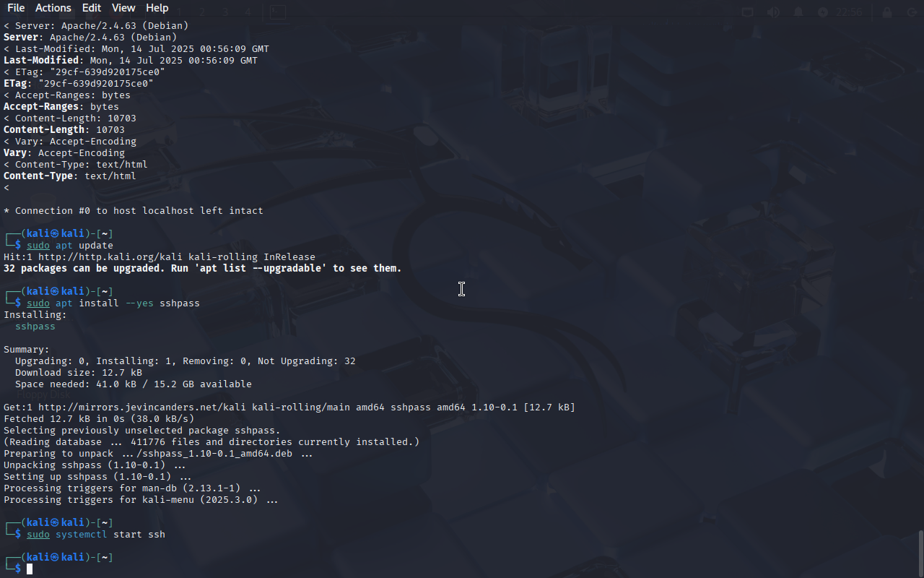Click the notification bell icon
The image size is (924, 578).
click(798, 12)
